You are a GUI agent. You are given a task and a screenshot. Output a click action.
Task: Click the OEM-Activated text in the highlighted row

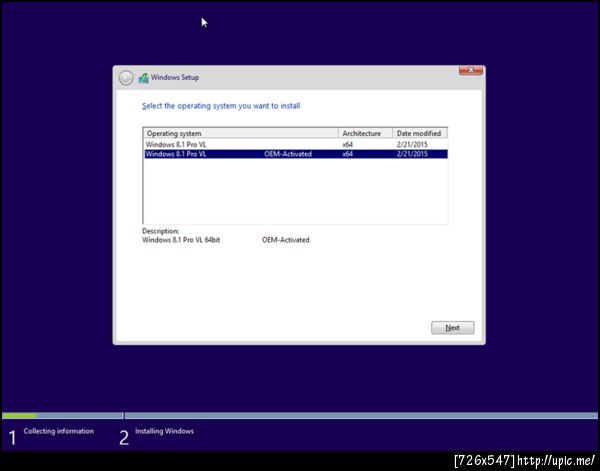pyautogui.click(x=288, y=154)
